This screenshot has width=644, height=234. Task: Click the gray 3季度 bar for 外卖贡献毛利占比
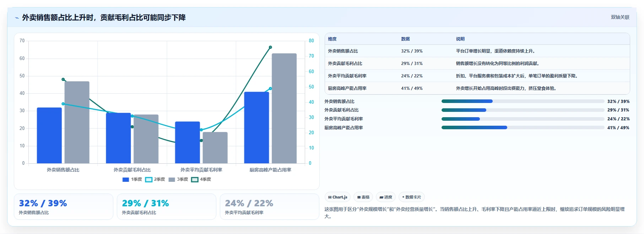pyautogui.click(x=146, y=139)
